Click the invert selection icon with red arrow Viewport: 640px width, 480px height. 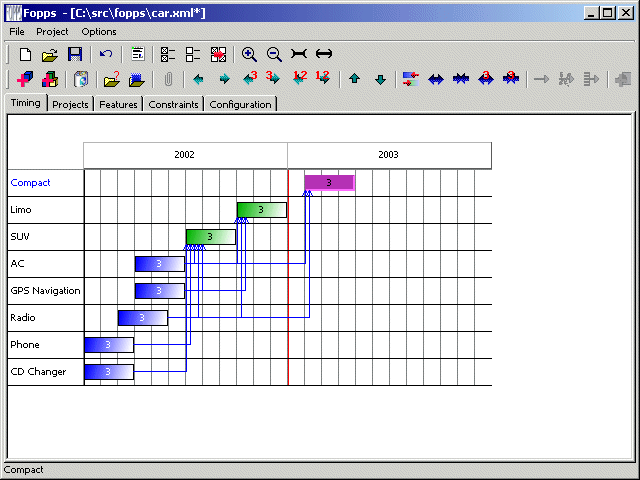click(x=218, y=54)
